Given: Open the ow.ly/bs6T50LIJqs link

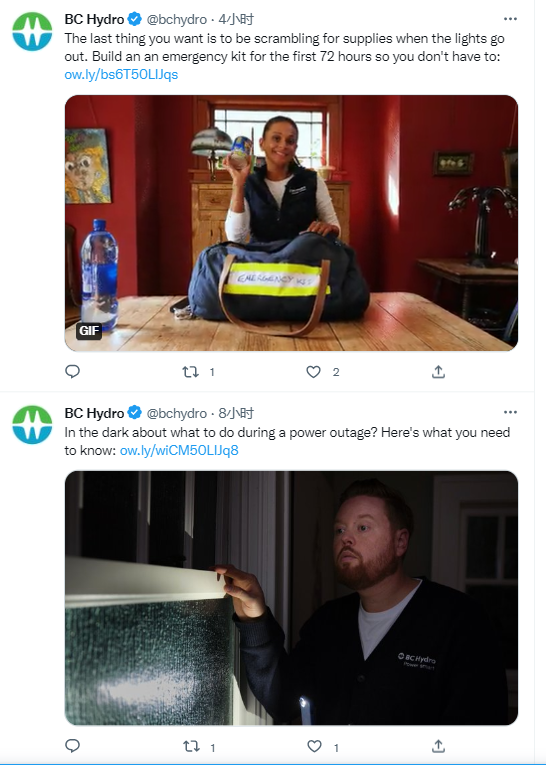Looking at the screenshot, I should (x=121, y=75).
